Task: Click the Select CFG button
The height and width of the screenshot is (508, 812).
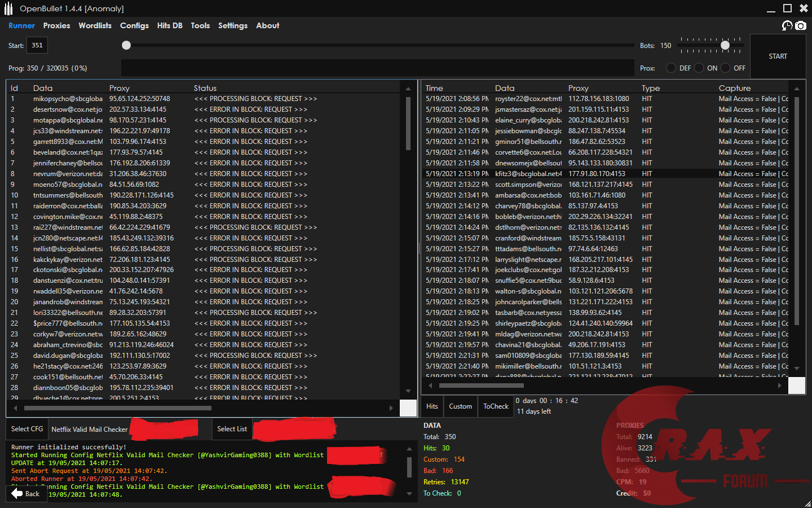Action: click(x=27, y=429)
